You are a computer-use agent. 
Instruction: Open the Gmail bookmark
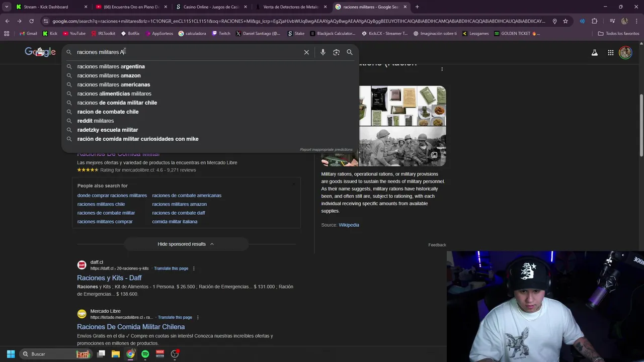(x=28, y=34)
